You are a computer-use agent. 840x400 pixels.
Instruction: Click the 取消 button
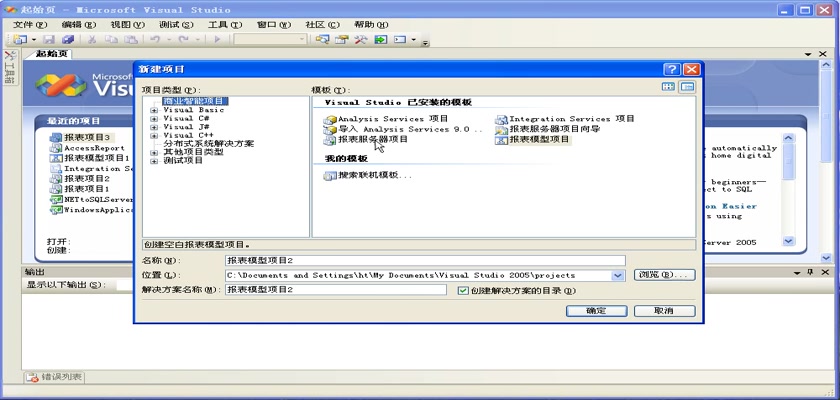[664, 311]
